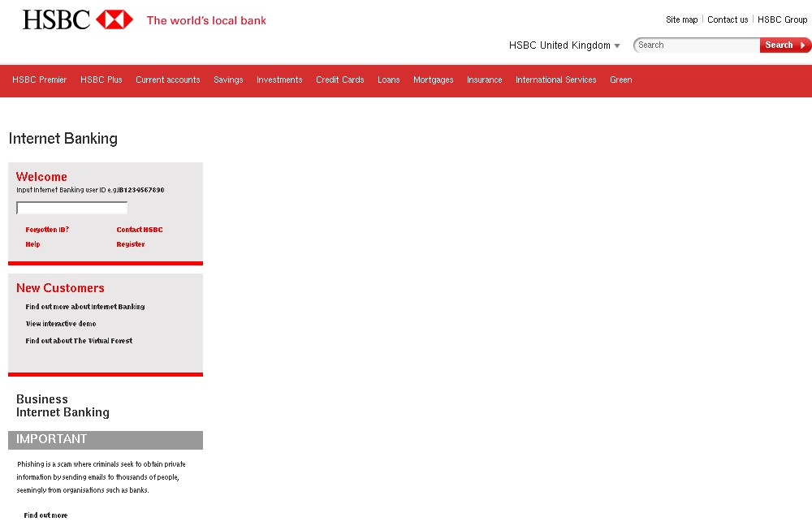
Task: Select HSBC Plus in the navigation bar
Action: tap(101, 80)
